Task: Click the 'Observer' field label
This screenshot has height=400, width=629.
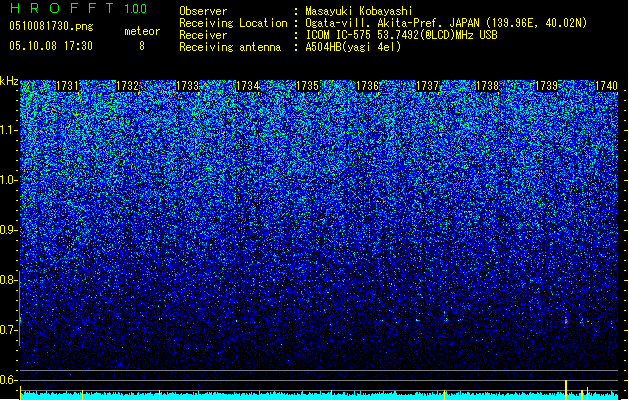Action: [203, 11]
